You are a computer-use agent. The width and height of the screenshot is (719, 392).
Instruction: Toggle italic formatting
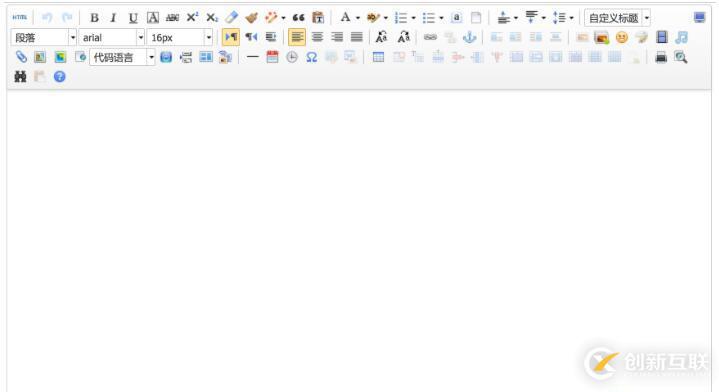click(113, 17)
